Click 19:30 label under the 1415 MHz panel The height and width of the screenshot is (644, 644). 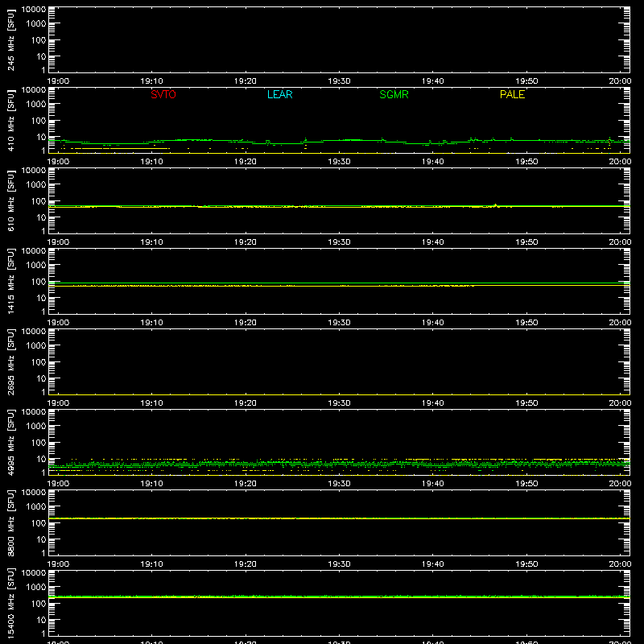pyautogui.click(x=339, y=323)
